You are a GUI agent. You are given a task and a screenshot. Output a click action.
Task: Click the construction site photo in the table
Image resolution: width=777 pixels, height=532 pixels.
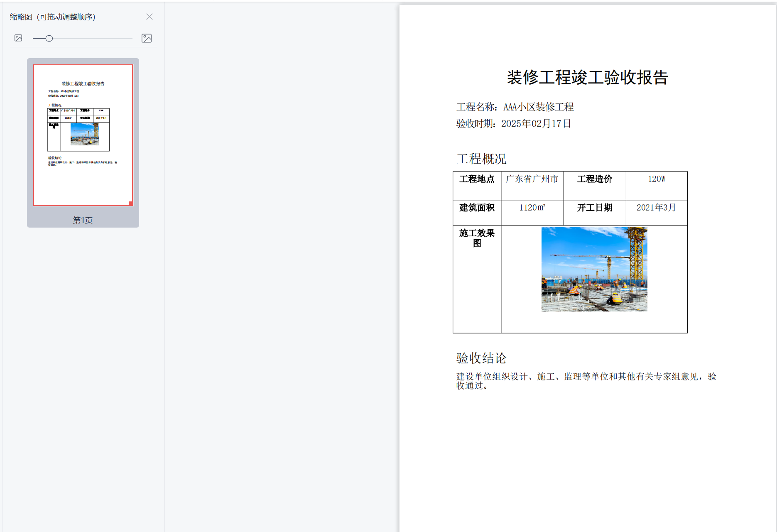594,269
